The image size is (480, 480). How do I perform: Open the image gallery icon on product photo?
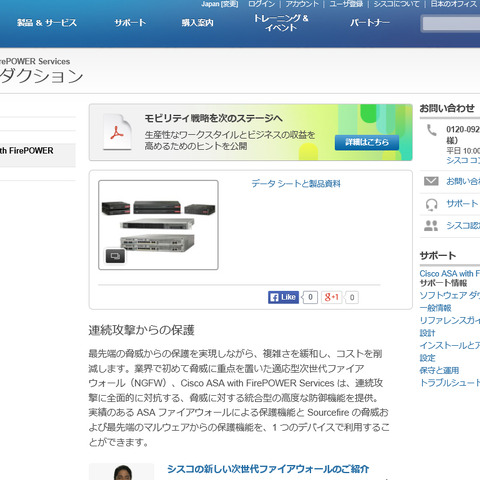tap(115, 256)
